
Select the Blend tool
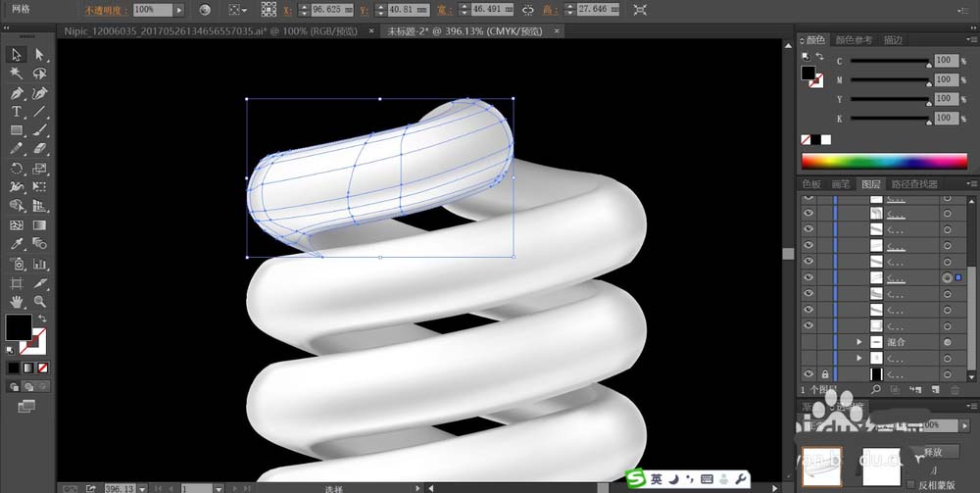pos(39,244)
